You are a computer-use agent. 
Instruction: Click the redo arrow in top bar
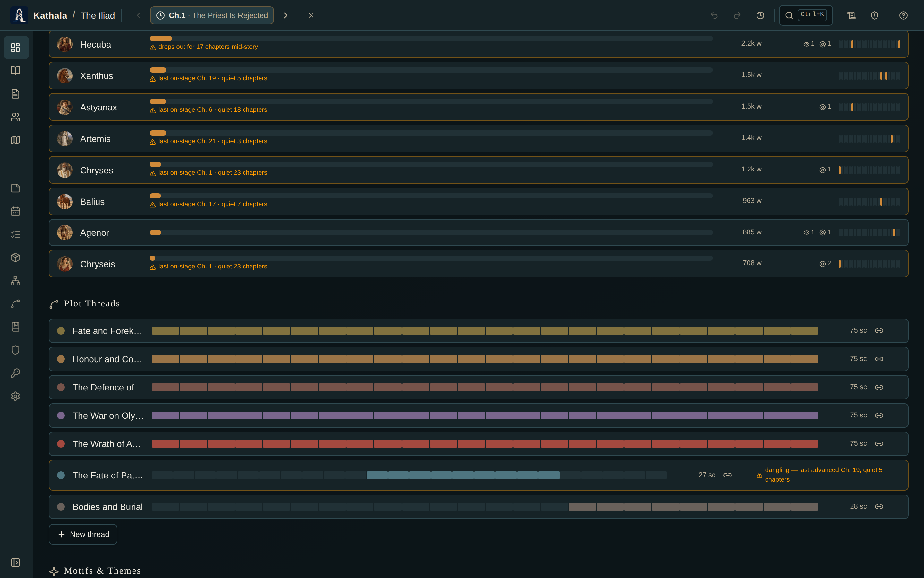pyautogui.click(x=737, y=15)
